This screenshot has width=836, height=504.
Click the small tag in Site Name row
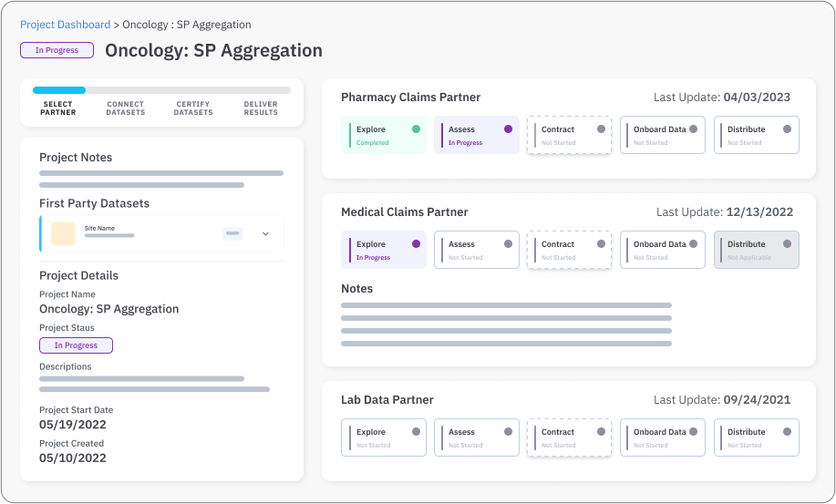click(x=232, y=234)
